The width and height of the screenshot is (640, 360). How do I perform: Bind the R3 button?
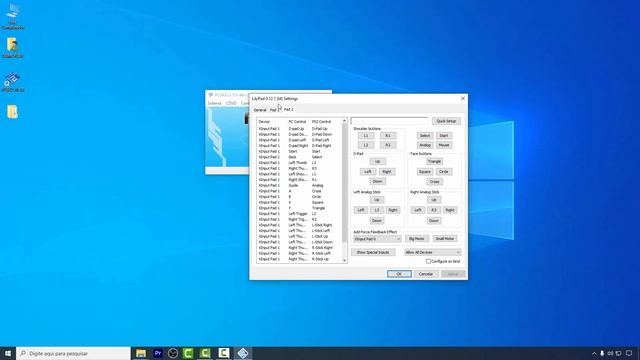coord(433,210)
